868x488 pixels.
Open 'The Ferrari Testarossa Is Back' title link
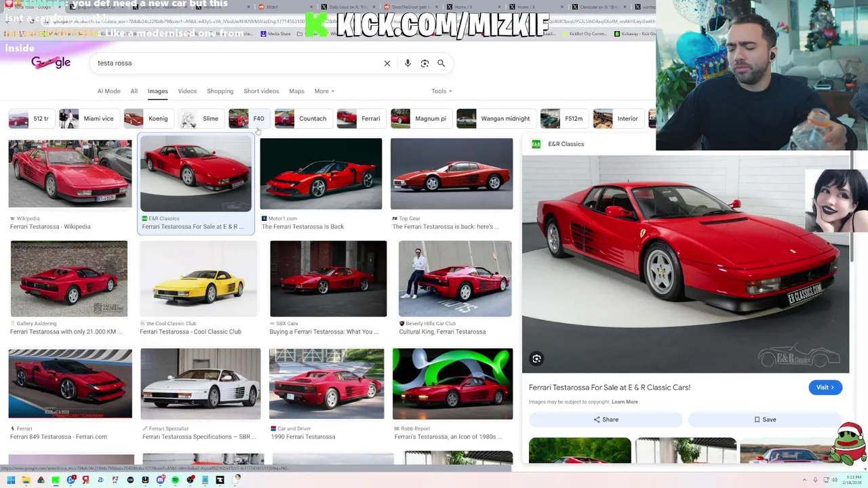point(302,226)
